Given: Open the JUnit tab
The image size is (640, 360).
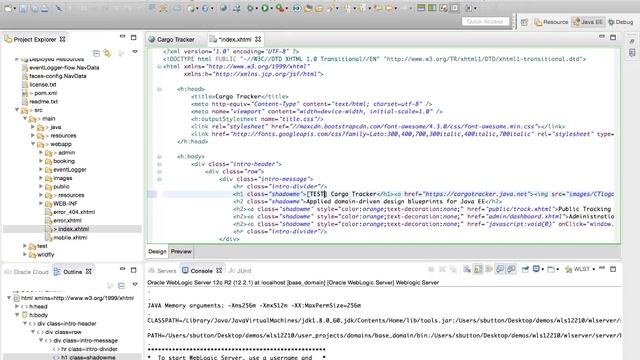Looking at the screenshot, I should (x=240, y=271).
